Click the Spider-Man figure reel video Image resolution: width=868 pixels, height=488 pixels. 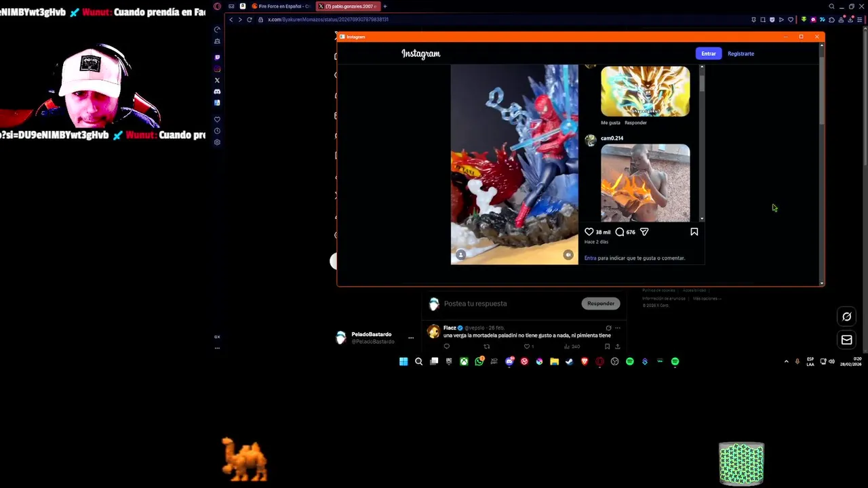[515, 164]
